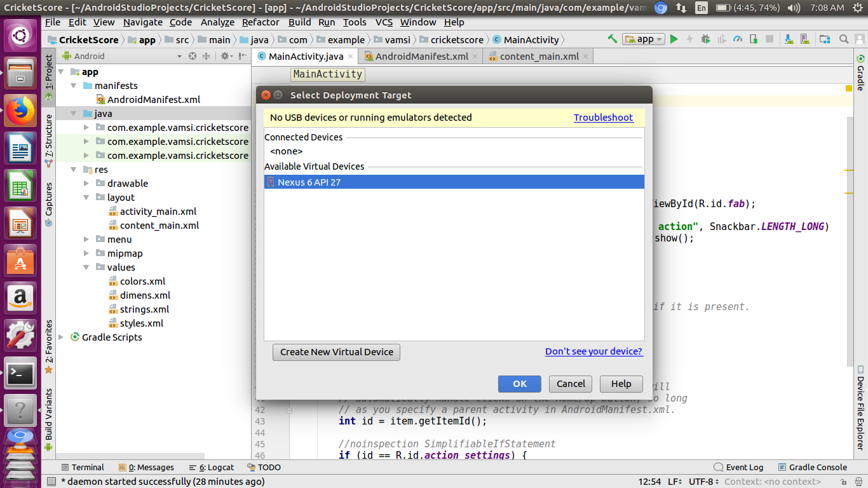868x488 pixels.
Task: Expand the drawable folder node
Action: [x=86, y=184]
